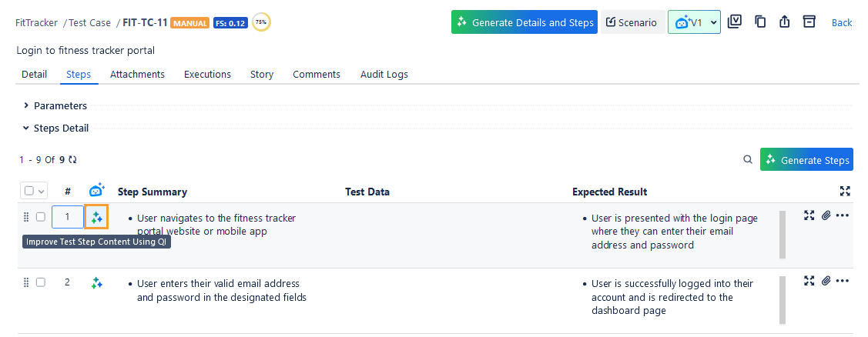Click the share/export icon in header
Screen dimensions: 868x337
click(785, 22)
